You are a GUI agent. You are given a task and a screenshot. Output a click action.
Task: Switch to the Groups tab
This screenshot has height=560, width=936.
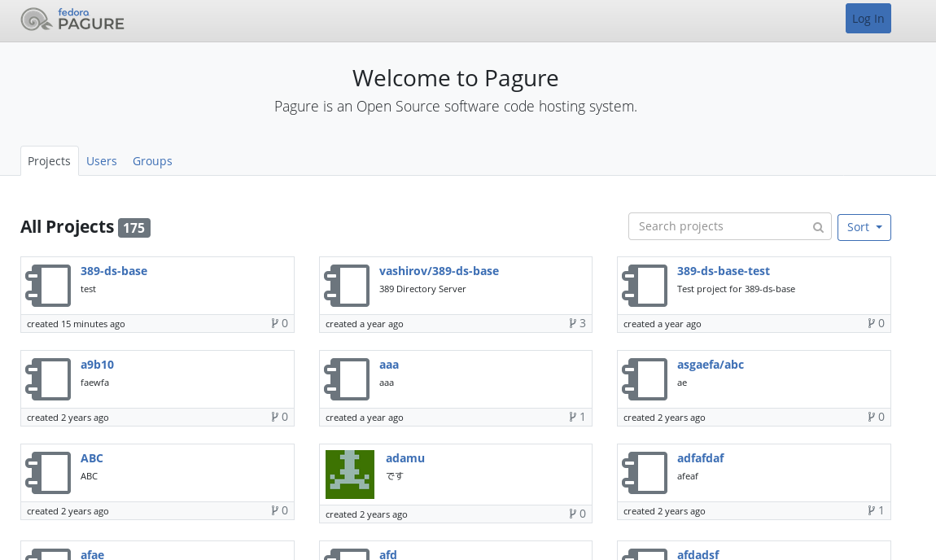(x=152, y=161)
